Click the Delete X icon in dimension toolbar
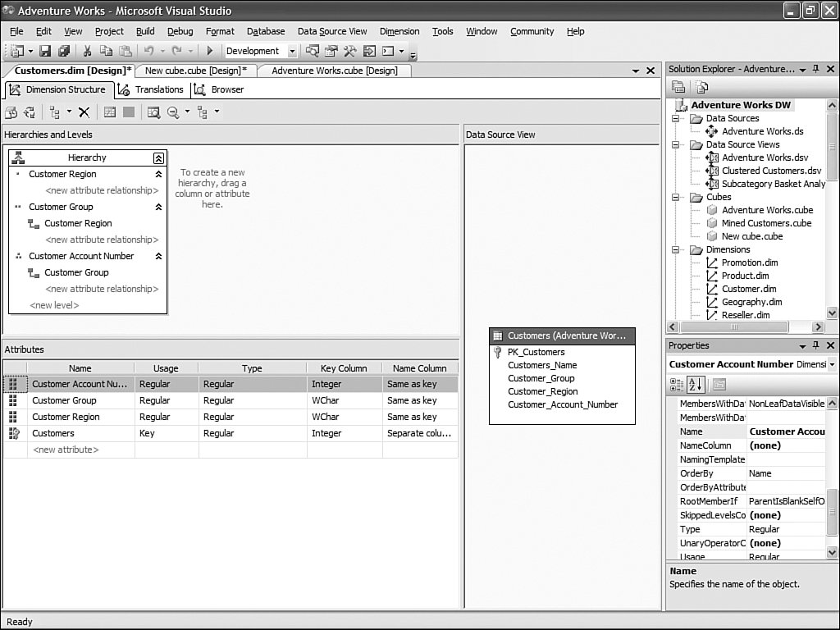Viewport: 840px width, 630px height. click(x=84, y=112)
